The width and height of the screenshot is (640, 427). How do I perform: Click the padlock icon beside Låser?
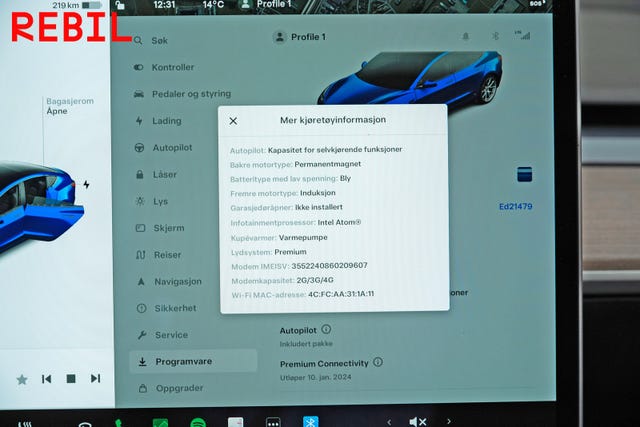point(140,175)
